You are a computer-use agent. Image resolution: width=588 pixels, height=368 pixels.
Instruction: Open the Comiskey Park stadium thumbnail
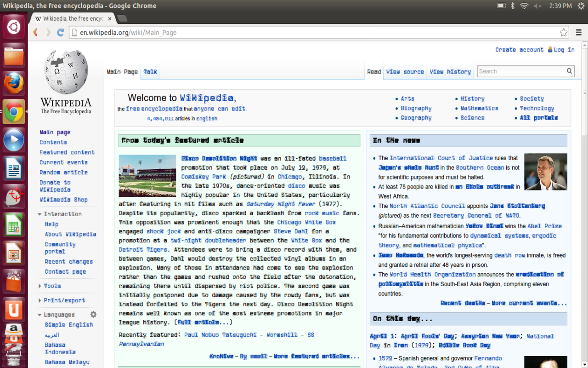pyautogui.click(x=147, y=176)
